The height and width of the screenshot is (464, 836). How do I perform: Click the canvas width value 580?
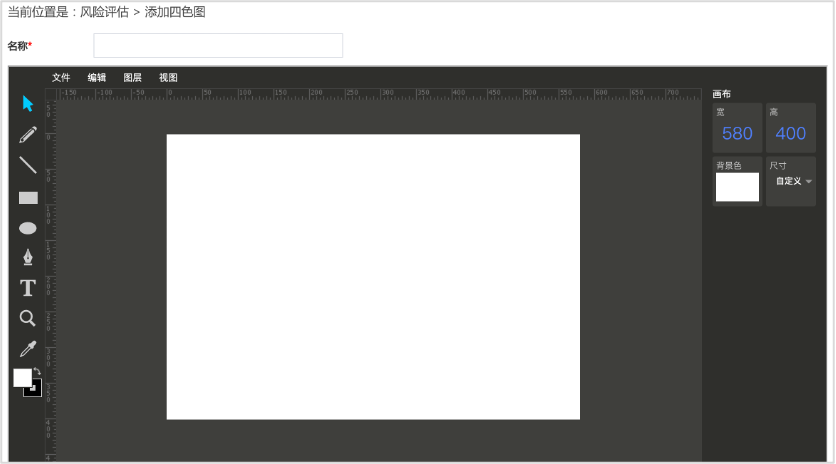click(x=737, y=133)
